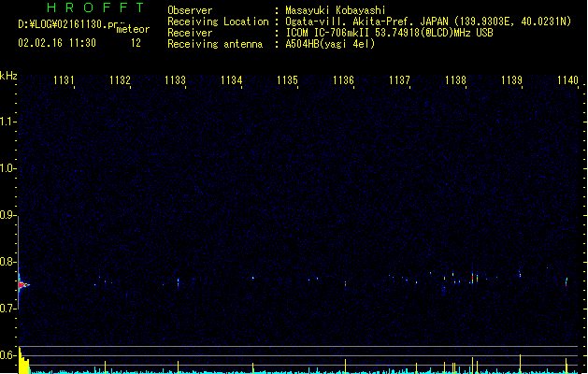Image resolution: width=588 pixels, height=374 pixels.
Task: Click the 1134 time axis marker
Action: coord(232,80)
